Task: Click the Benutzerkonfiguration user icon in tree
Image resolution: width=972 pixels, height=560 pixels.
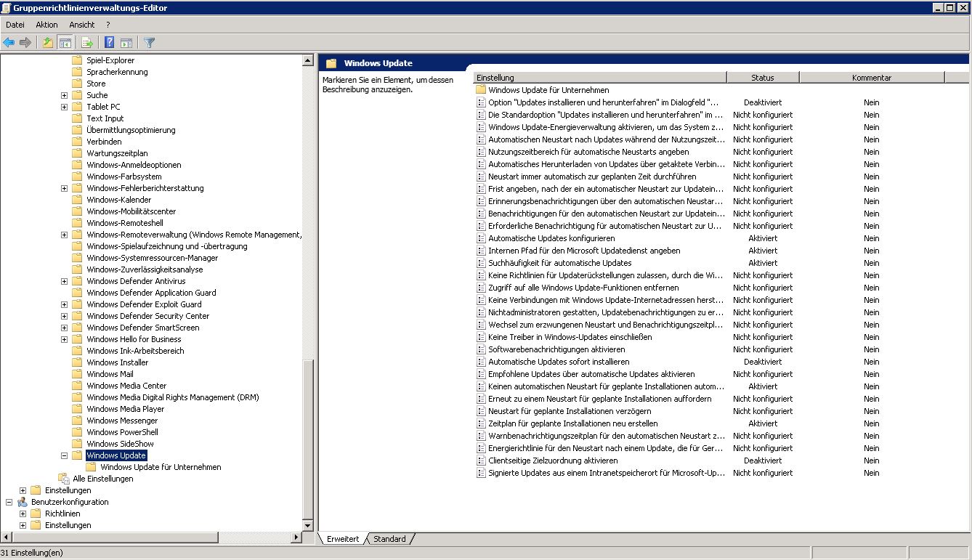Action: 23,502
